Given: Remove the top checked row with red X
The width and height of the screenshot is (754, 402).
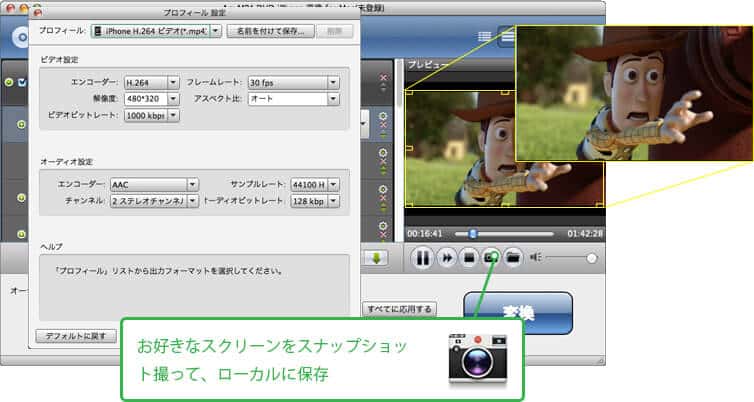Looking at the screenshot, I should click(x=383, y=77).
